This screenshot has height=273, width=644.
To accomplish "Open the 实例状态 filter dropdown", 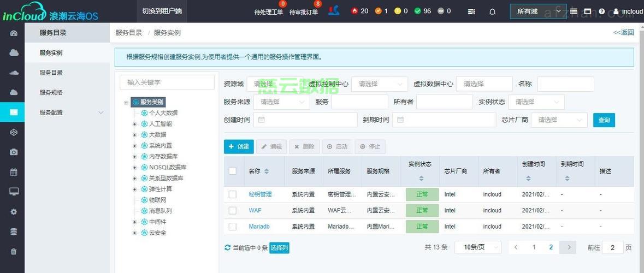I will tap(536, 102).
